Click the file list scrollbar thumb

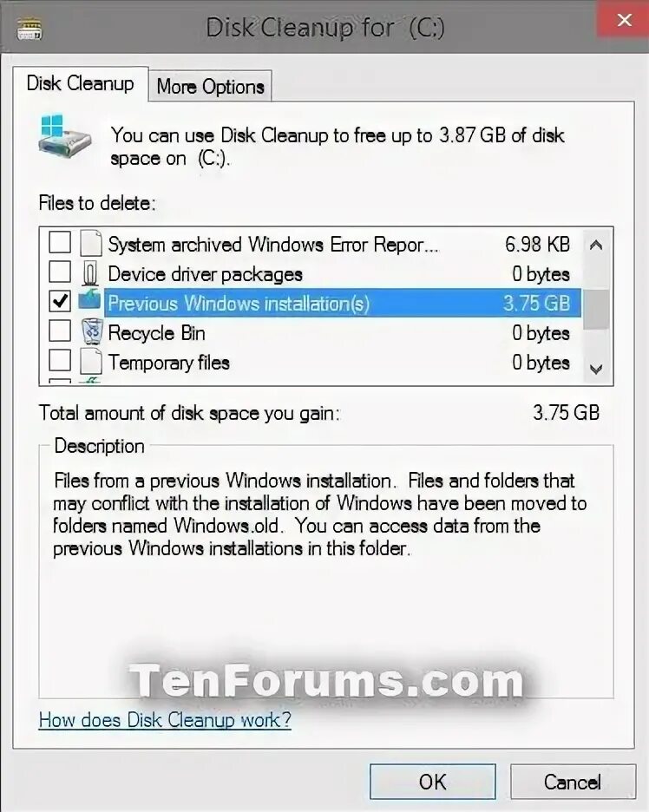[596, 309]
